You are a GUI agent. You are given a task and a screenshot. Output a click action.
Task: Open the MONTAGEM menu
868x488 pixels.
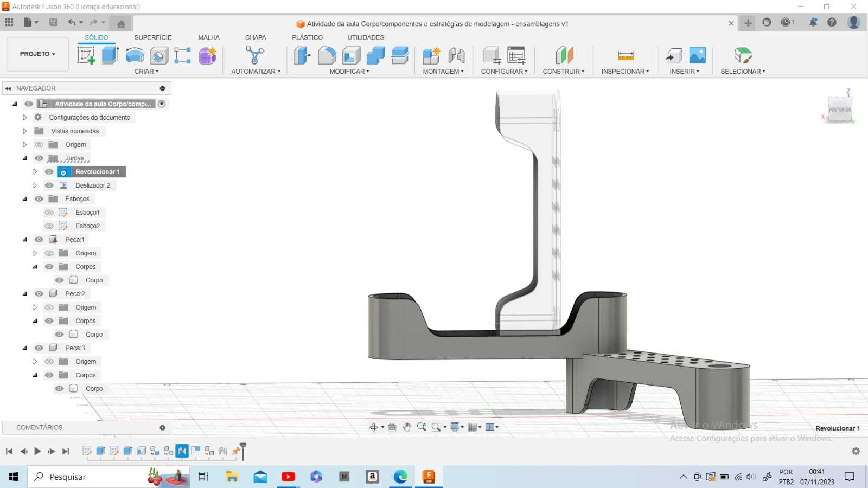(x=443, y=72)
